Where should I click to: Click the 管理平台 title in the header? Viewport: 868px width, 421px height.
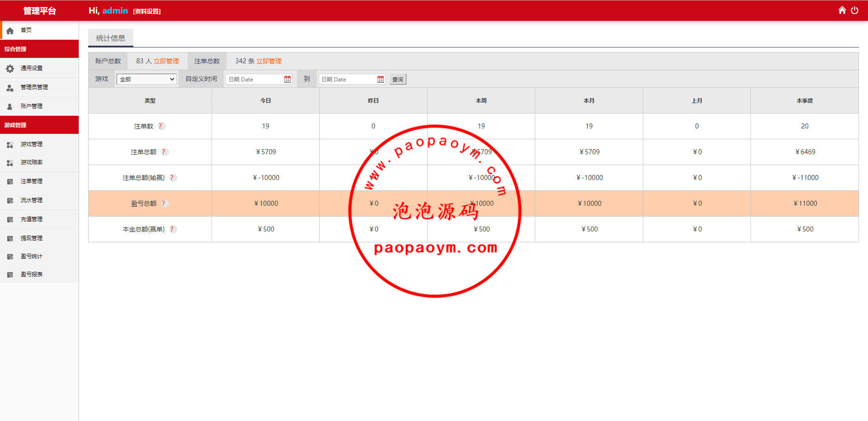[39, 11]
